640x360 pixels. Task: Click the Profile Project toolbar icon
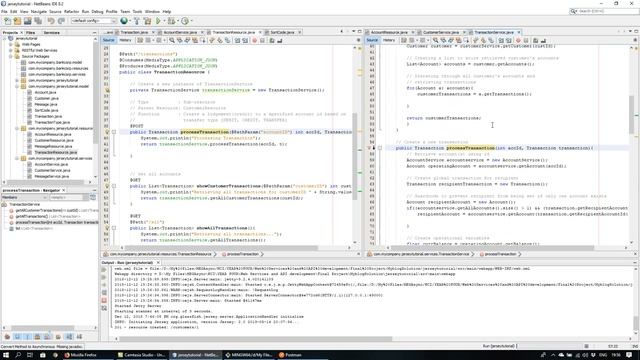click(x=185, y=21)
